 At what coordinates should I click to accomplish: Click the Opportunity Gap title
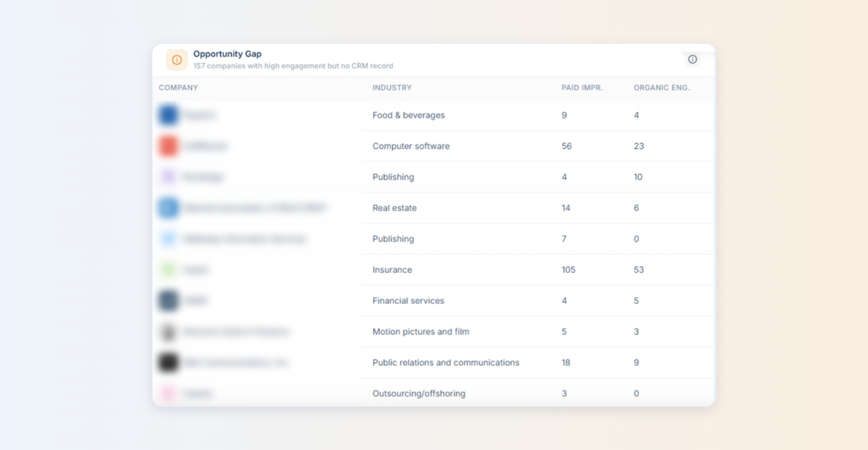(x=227, y=54)
